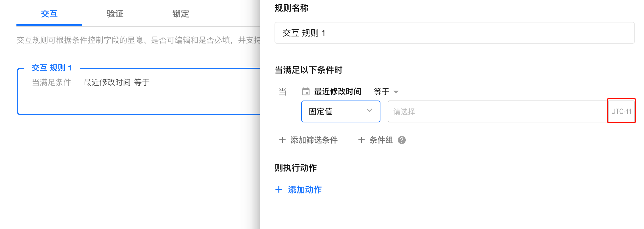Image resolution: width=644 pixels, height=229 pixels.
Task: Click the help question mark icon
Action: tap(402, 140)
